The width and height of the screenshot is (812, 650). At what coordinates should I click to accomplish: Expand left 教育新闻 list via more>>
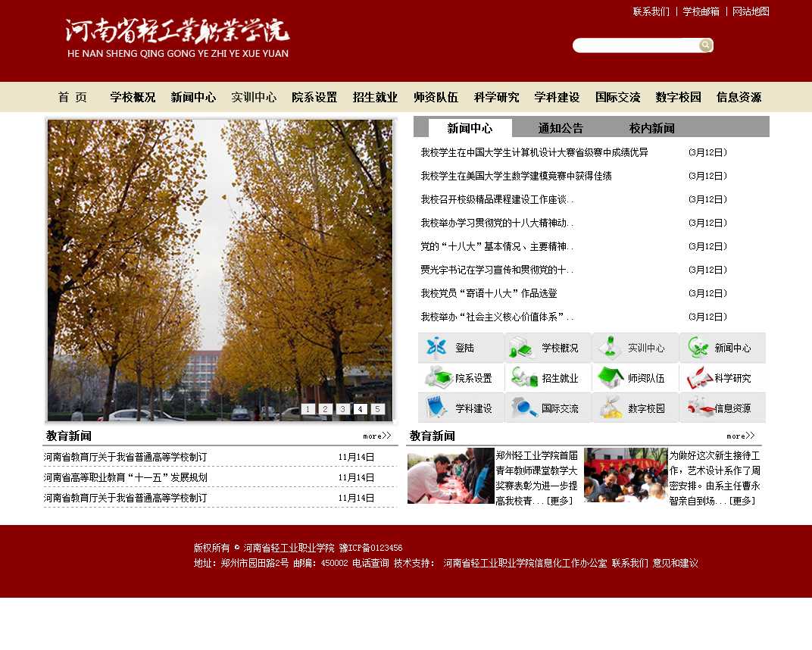pos(376,436)
